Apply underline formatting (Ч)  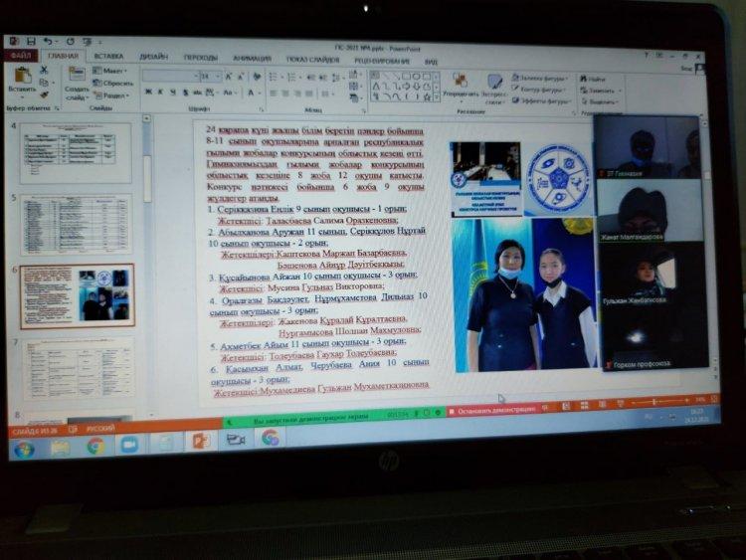click(x=172, y=93)
